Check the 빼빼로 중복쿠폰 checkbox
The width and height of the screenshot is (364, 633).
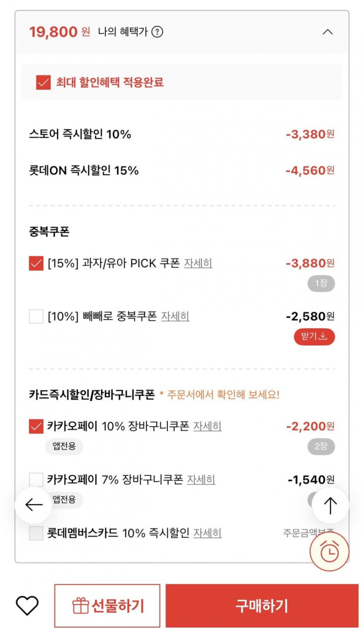36,316
